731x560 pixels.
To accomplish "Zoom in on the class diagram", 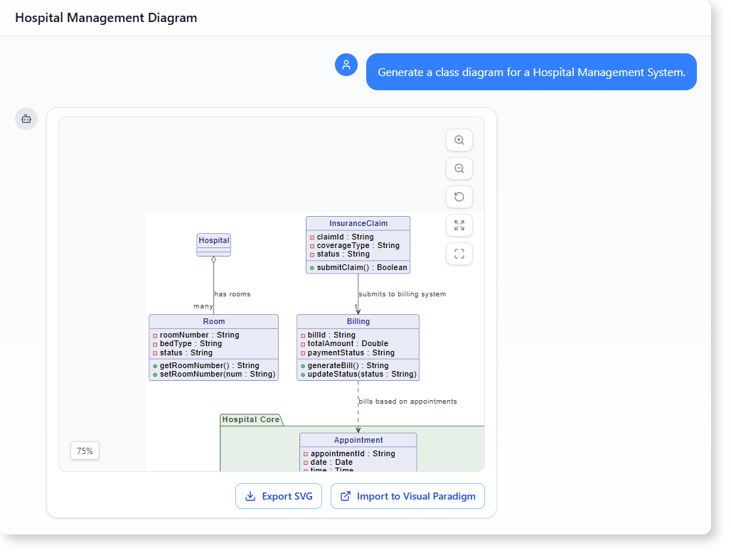I will point(459,141).
